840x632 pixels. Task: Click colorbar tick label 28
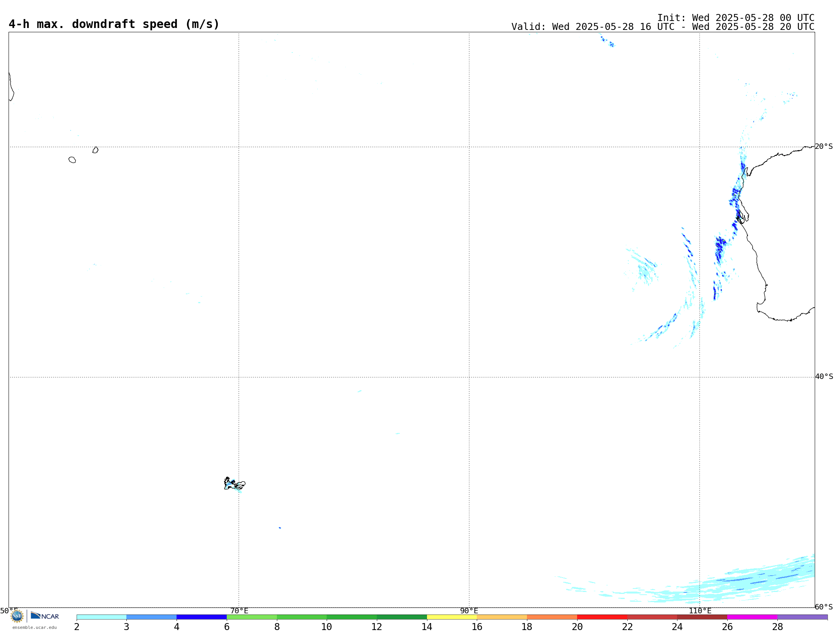(777, 627)
